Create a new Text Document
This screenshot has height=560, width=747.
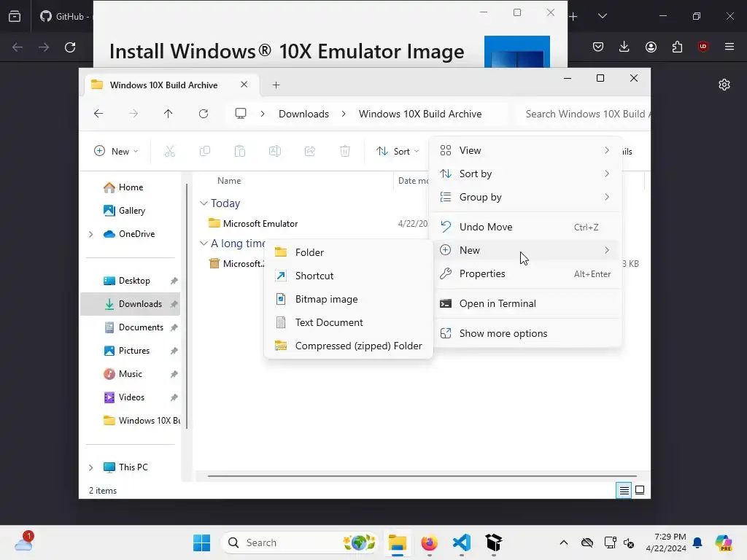pyautogui.click(x=348, y=322)
